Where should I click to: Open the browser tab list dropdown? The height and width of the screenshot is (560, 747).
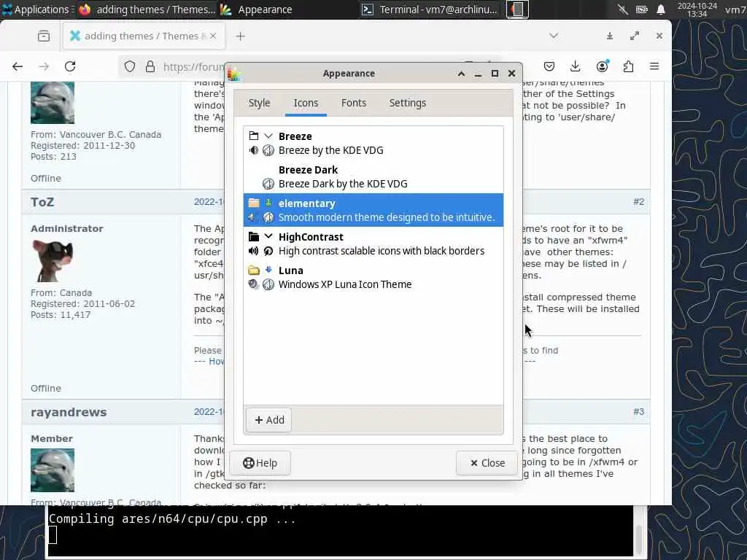pyautogui.click(x=554, y=36)
